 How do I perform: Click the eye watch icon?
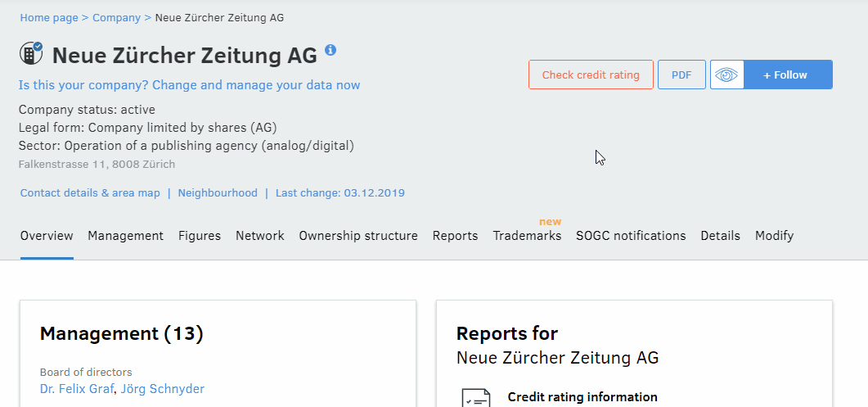(726, 75)
